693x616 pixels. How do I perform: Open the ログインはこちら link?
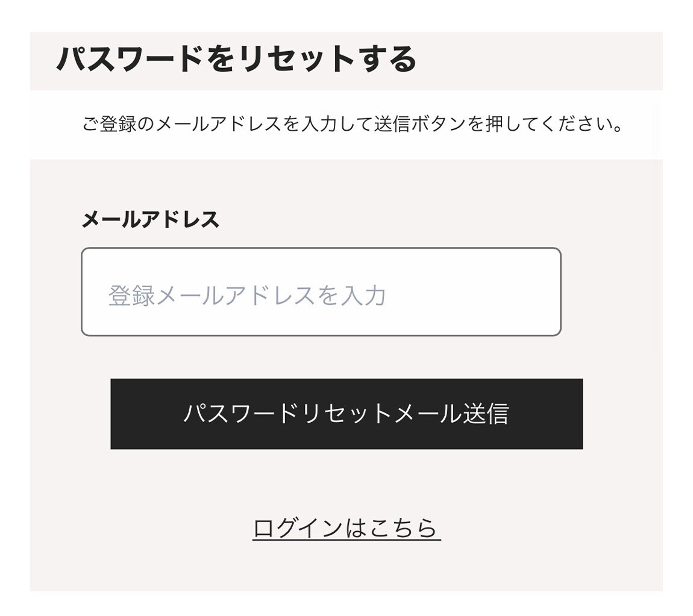pyautogui.click(x=346, y=528)
